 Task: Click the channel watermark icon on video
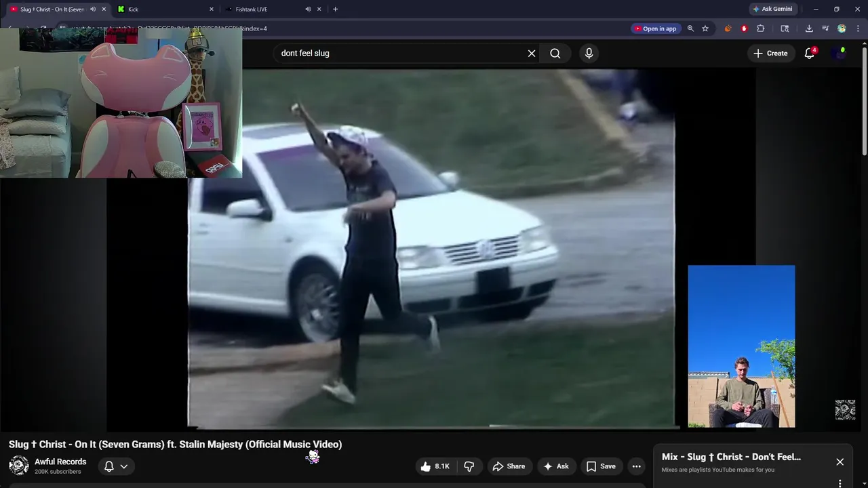pos(845,409)
